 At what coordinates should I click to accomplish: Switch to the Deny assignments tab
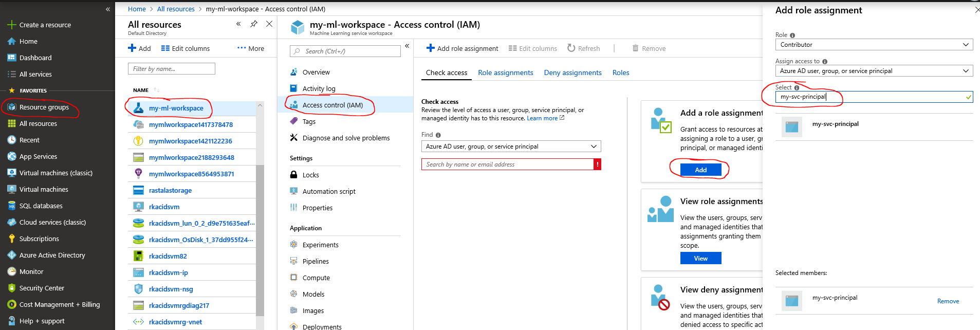tap(572, 72)
